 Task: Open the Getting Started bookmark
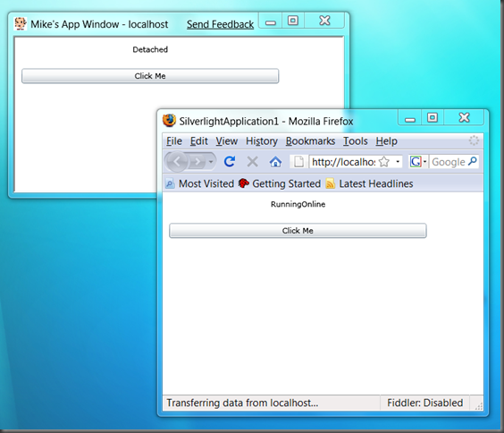click(280, 183)
